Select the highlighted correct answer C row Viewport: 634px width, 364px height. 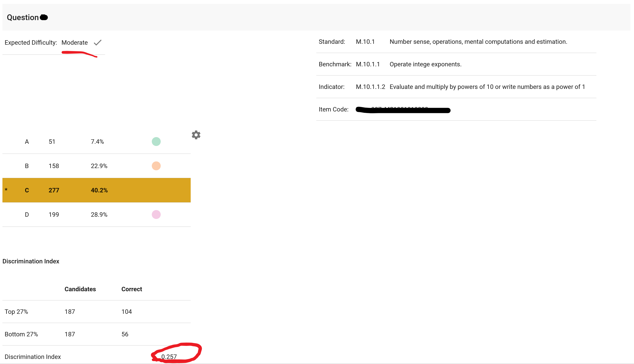pos(96,190)
